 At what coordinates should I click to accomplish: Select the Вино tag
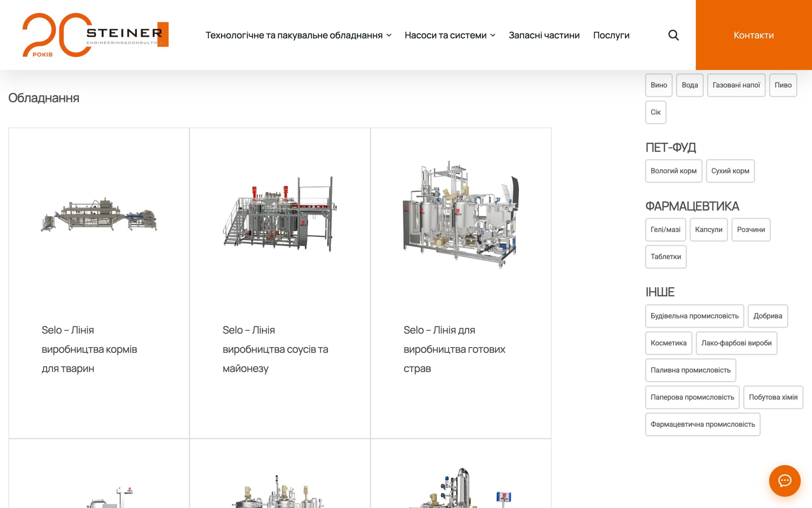(x=659, y=85)
